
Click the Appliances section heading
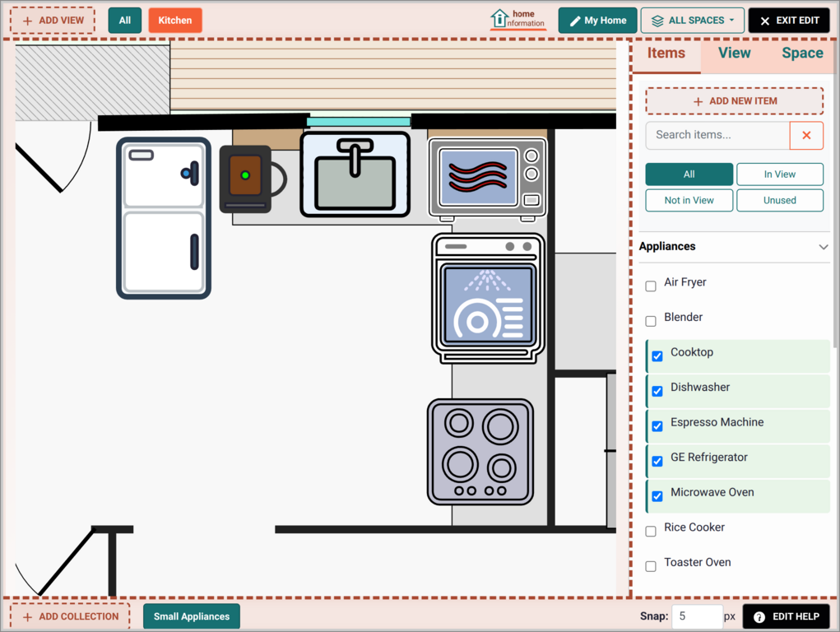click(x=667, y=247)
